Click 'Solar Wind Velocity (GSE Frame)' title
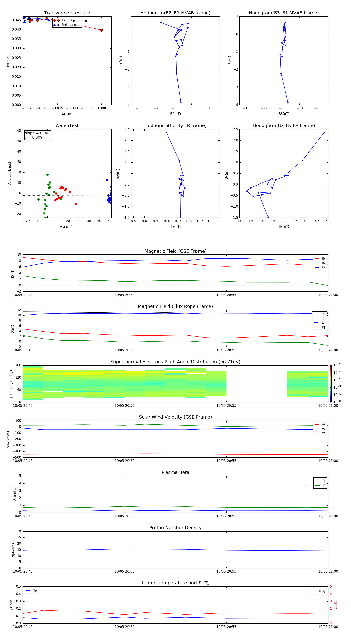 (175, 417)
